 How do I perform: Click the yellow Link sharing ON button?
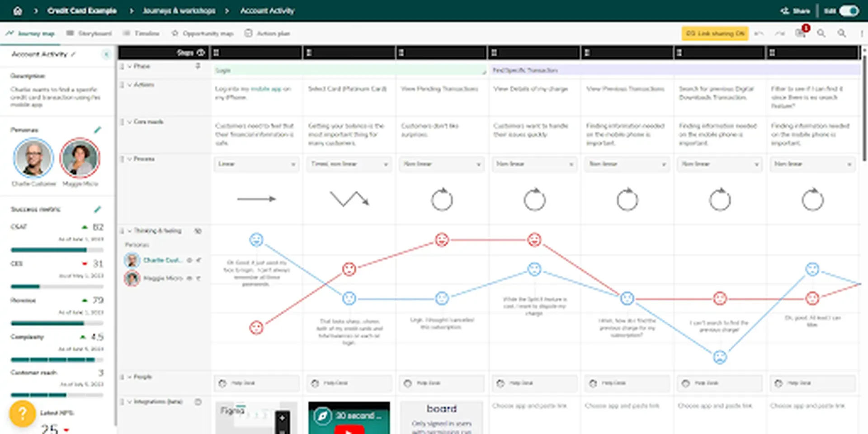715,33
